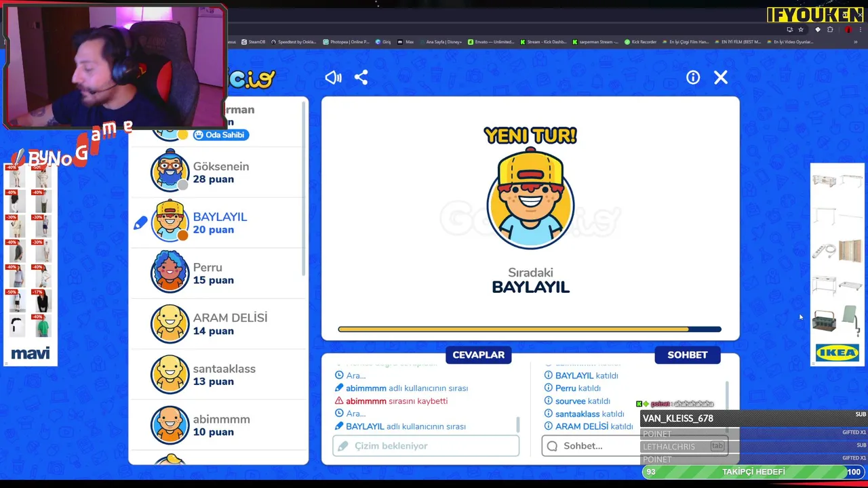The image size is (868, 488).
Task: Close the game with the X icon
Action: [x=721, y=77]
